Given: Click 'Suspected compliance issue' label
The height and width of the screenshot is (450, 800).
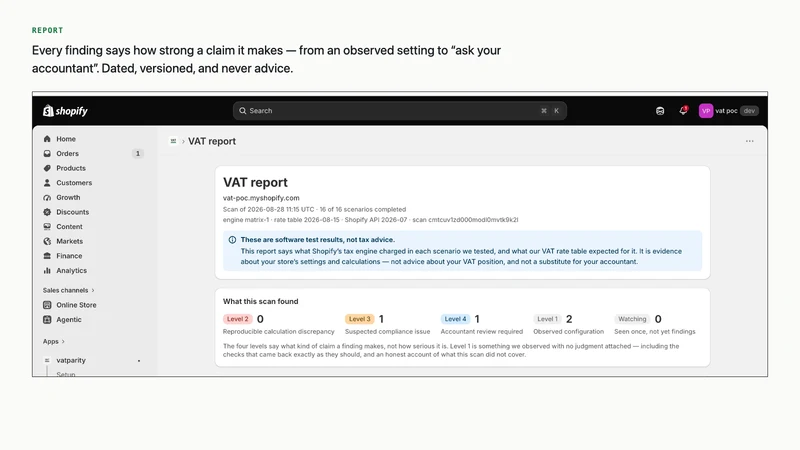Looking at the screenshot, I should (x=387, y=332).
